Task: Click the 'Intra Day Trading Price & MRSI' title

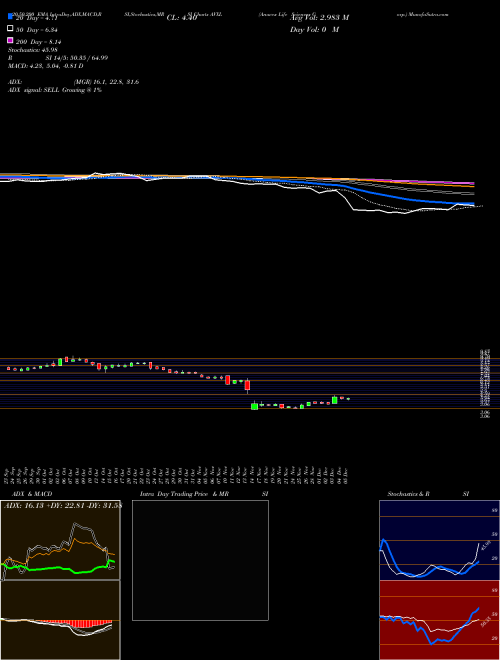Action: (x=204, y=494)
